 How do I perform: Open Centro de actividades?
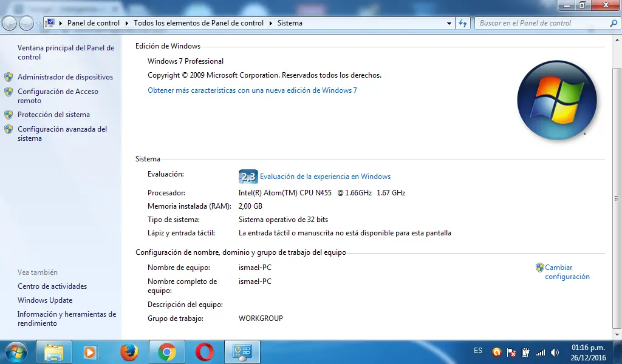(x=52, y=286)
